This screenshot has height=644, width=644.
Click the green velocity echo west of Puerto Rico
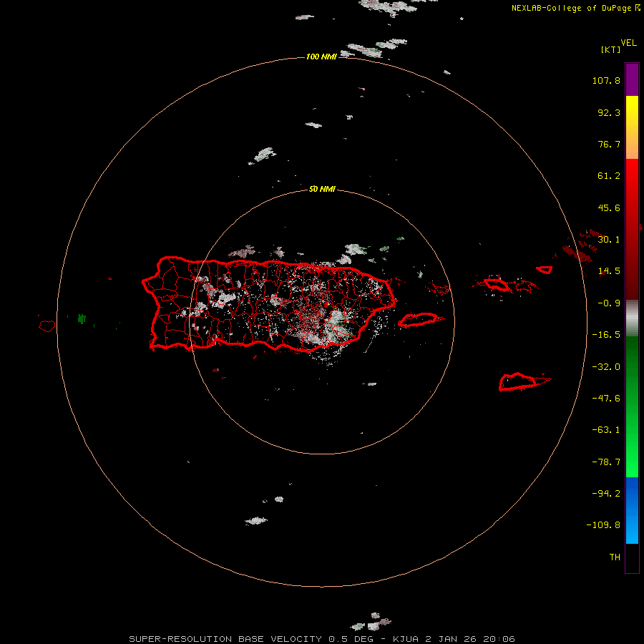point(82,318)
